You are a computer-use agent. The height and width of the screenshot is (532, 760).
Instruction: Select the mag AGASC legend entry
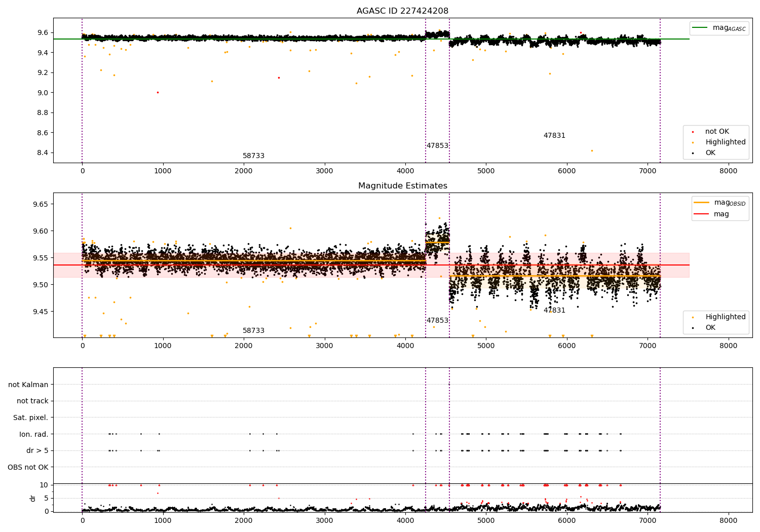tap(719, 28)
